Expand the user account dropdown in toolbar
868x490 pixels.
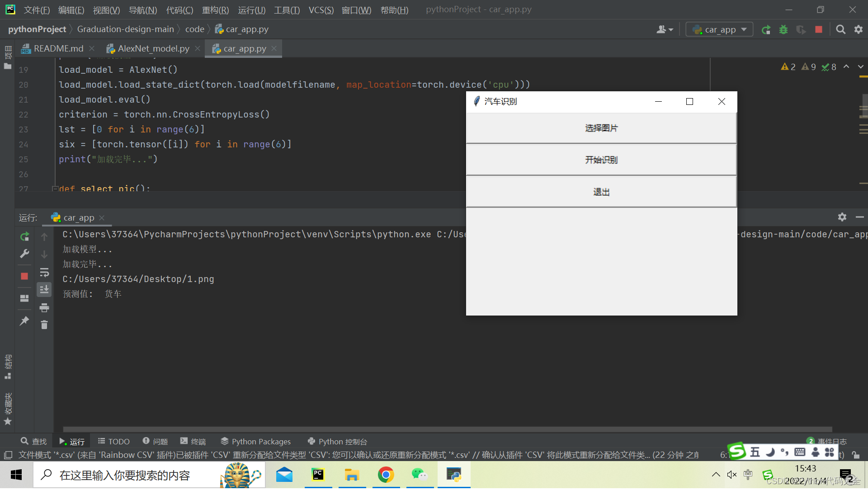click(665, 30)
